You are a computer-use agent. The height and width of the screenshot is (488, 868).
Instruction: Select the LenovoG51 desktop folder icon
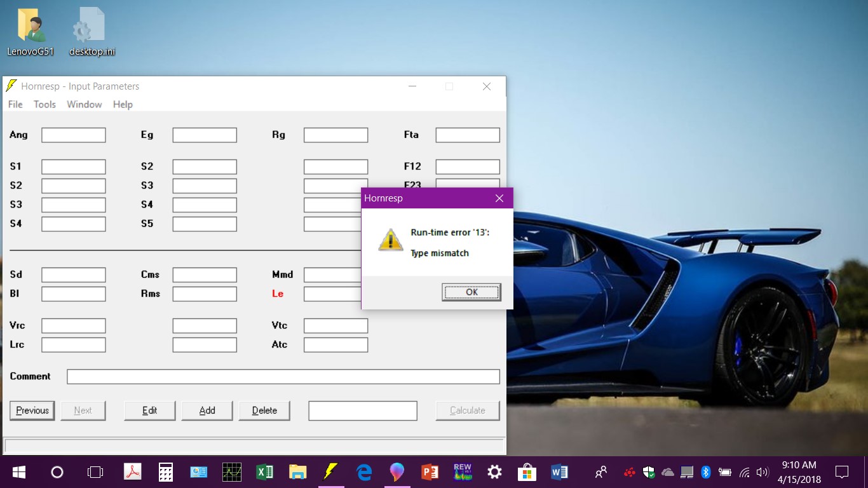tap(31, 32)
